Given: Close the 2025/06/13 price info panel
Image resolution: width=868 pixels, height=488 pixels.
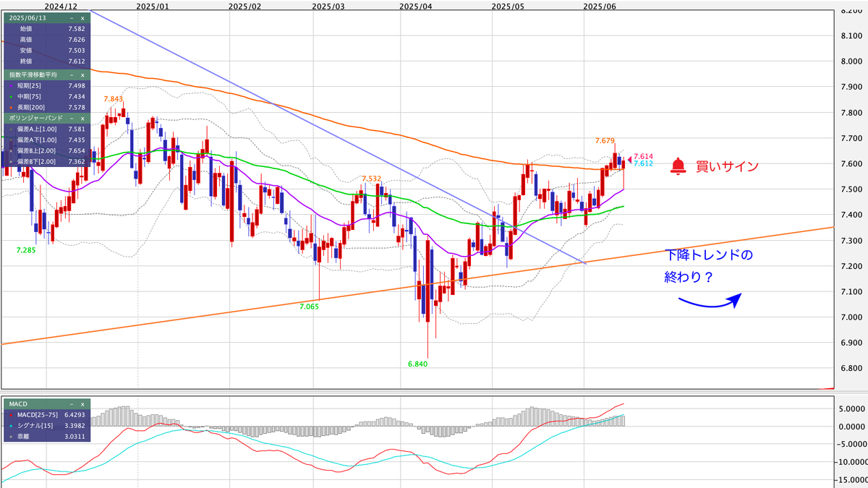Looking at the screenshot, I should (x=82, y=17).
